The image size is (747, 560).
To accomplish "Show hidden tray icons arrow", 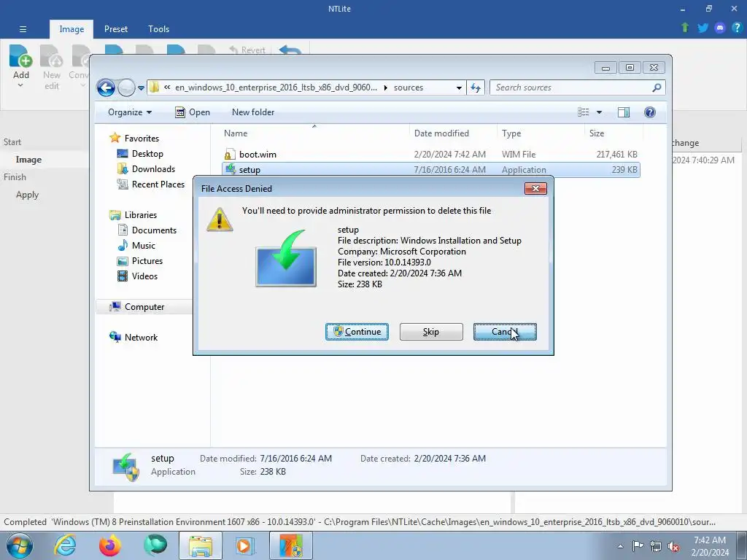I will point(620,546).
